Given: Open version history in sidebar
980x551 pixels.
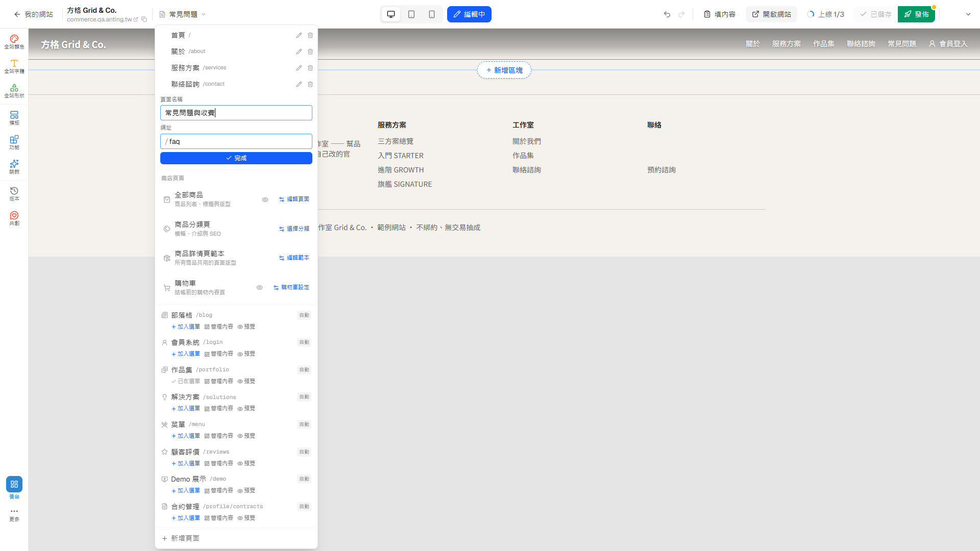Looking at the screenshot, I should (14, 194).
